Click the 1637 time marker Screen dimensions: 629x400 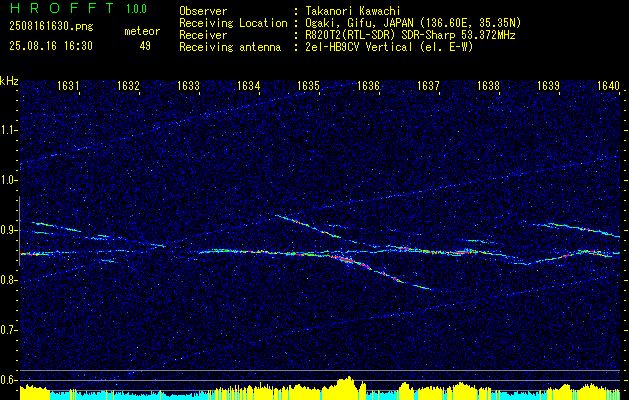coord(428,85)
